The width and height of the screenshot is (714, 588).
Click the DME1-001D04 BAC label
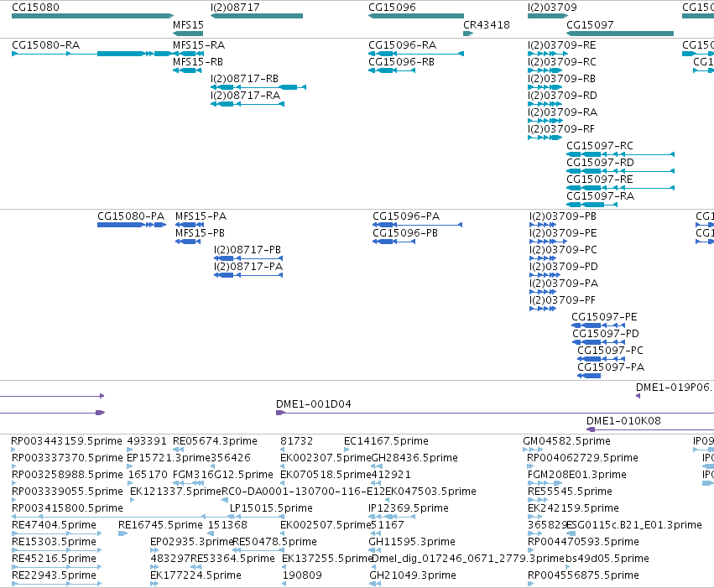point(314,404)
